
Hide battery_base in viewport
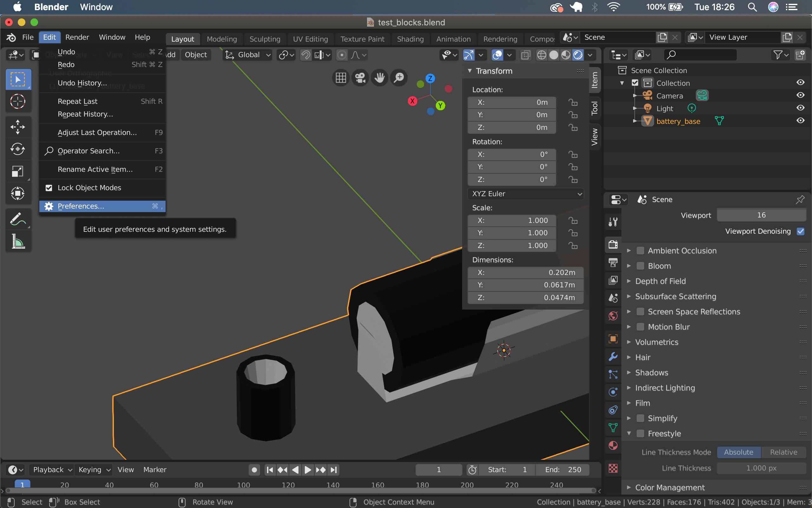pyautogui.click(x=800, y=121)
